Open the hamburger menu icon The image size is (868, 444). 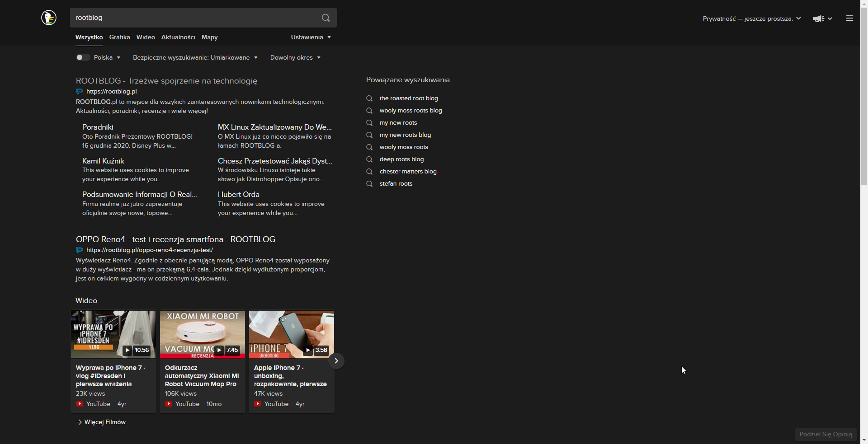(849, 19)
